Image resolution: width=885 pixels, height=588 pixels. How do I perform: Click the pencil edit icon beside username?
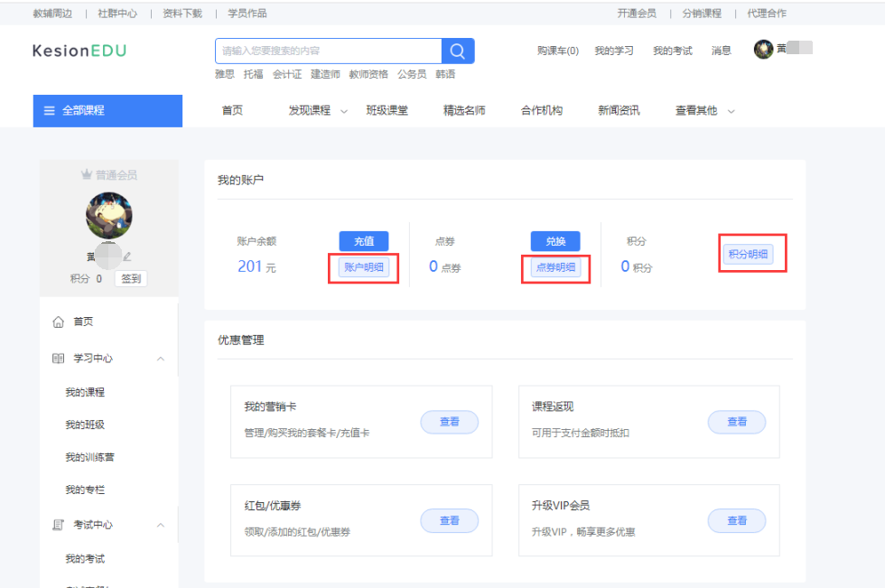coord(127,257)
